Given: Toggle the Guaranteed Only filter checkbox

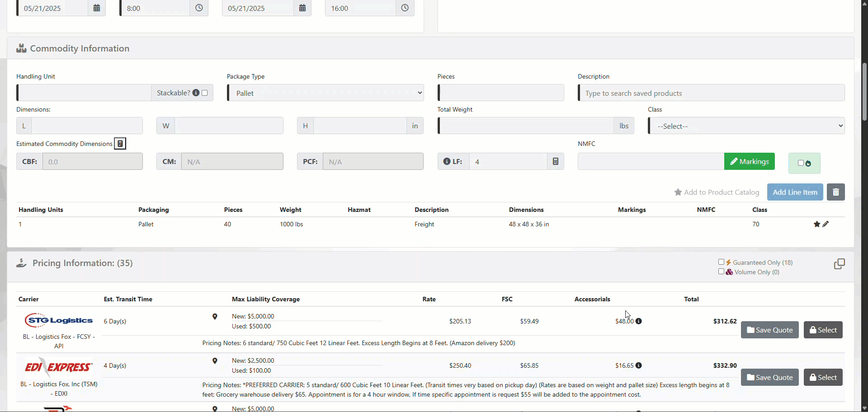Looking at the screenshot, I should pyautogui.click(x=721, y=262).
